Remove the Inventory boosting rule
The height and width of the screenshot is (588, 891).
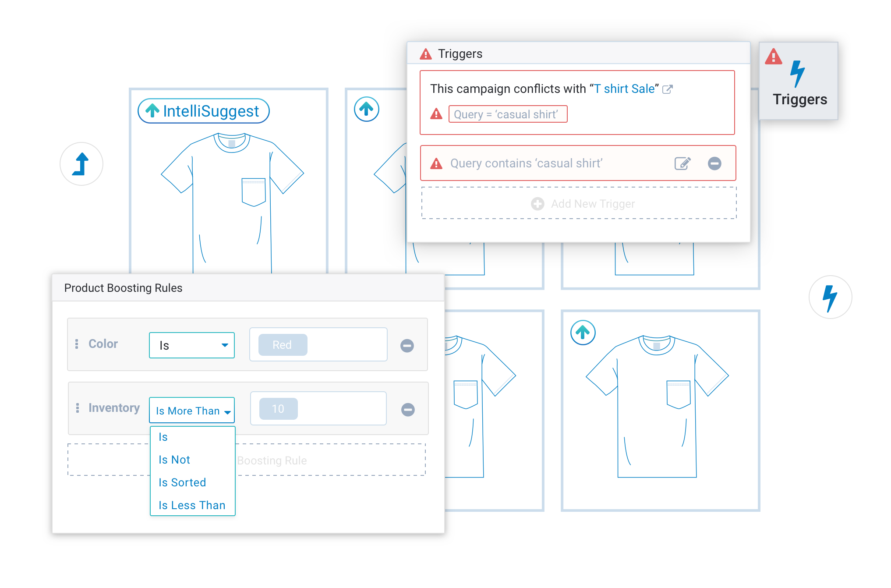[408, 409]
